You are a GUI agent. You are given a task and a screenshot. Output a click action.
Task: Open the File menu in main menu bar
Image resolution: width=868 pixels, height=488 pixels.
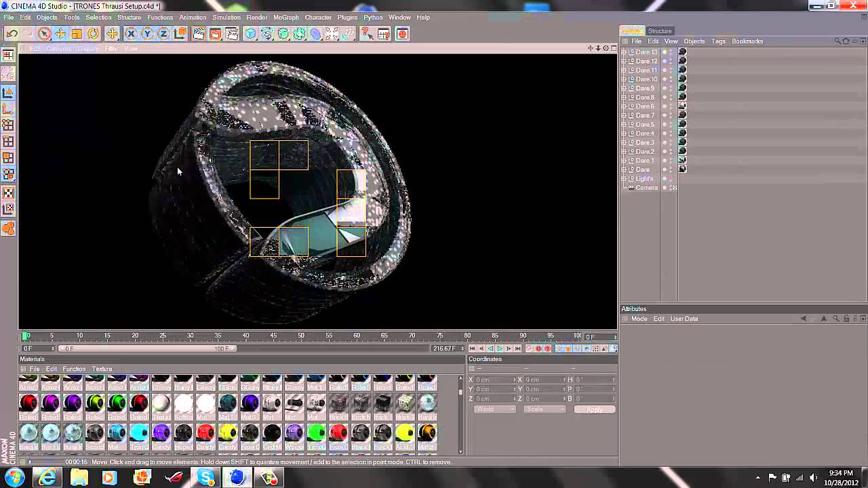8,17
